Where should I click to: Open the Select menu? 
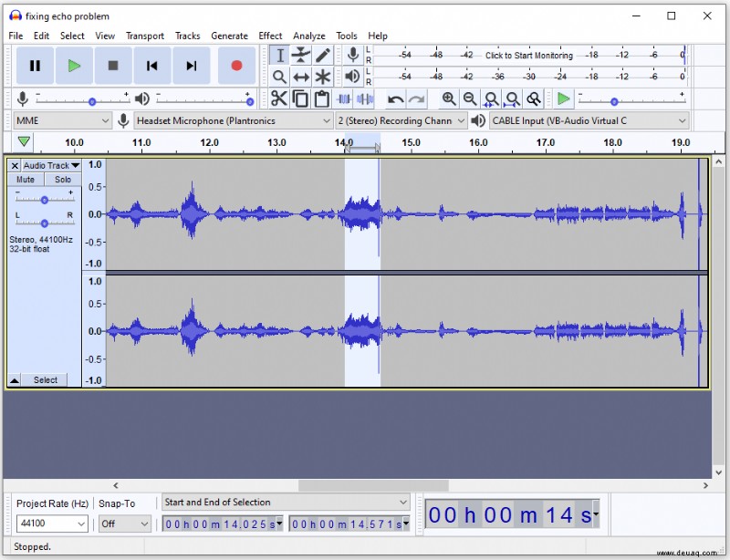[x=72, y=36]
